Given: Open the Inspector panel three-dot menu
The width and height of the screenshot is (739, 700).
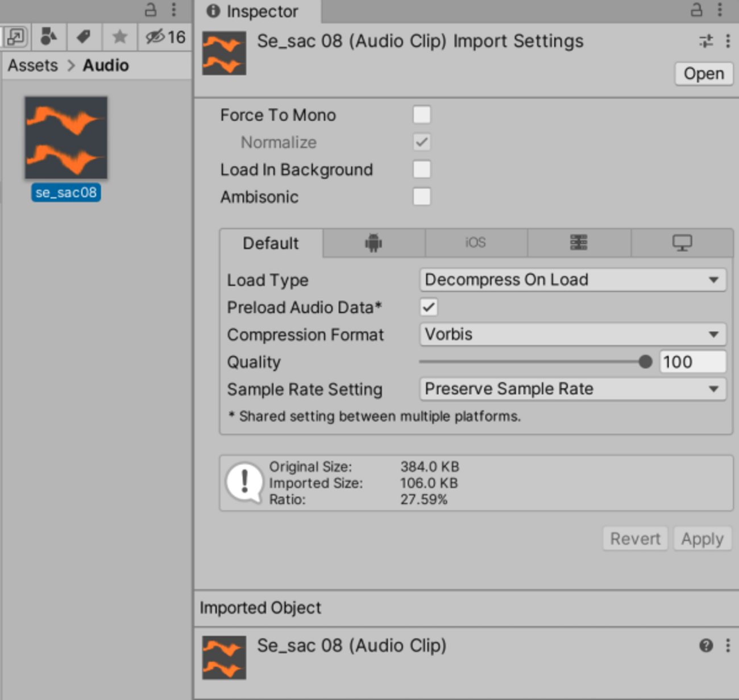Looking at the screenshot, I should click(x=720, y=10).
